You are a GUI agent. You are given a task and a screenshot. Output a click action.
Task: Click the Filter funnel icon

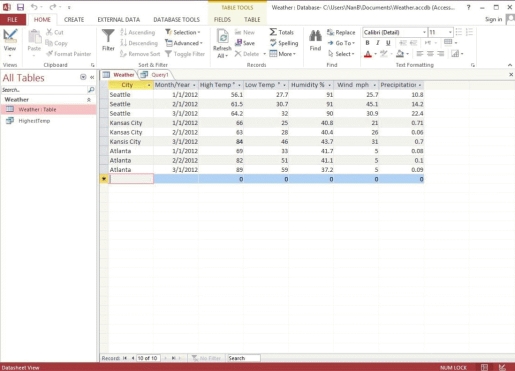[x=108, y=36]
